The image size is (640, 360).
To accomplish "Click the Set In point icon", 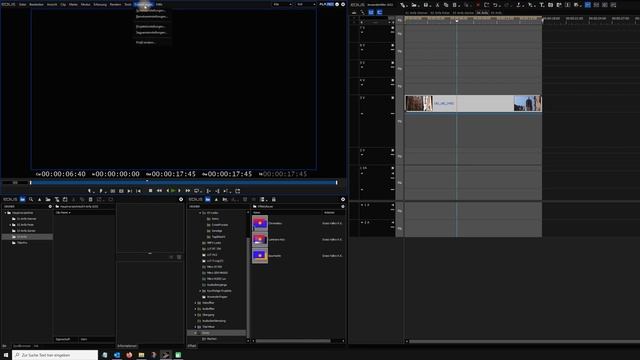I will point(90,191).
